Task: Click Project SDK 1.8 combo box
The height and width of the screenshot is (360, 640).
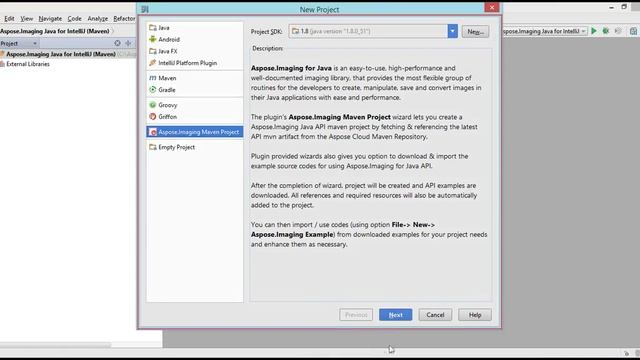Action: pos(373,31)
